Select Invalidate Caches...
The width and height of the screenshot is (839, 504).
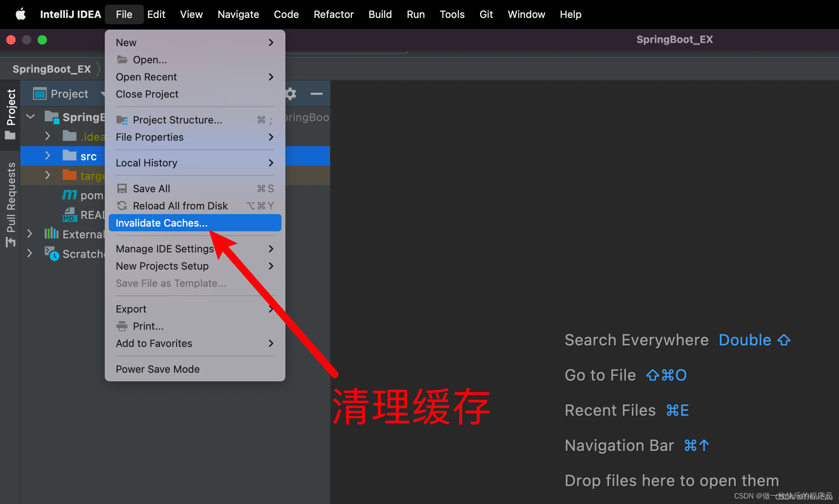[195, 223]
